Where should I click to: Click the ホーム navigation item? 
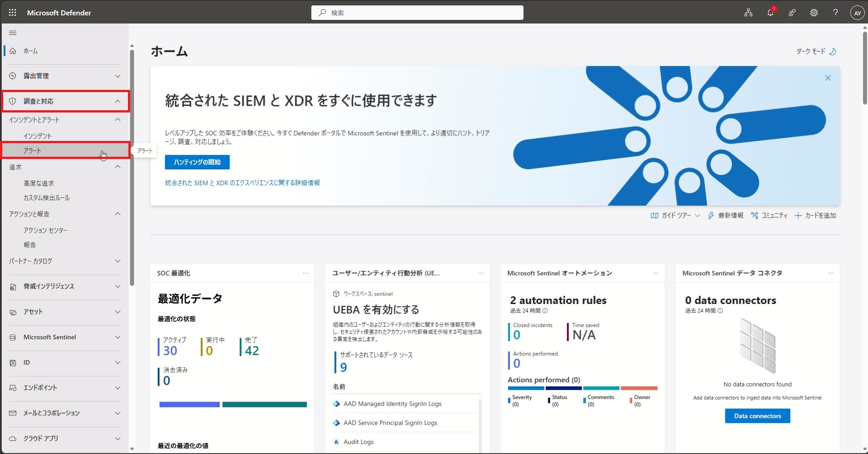tap(66, 51)
